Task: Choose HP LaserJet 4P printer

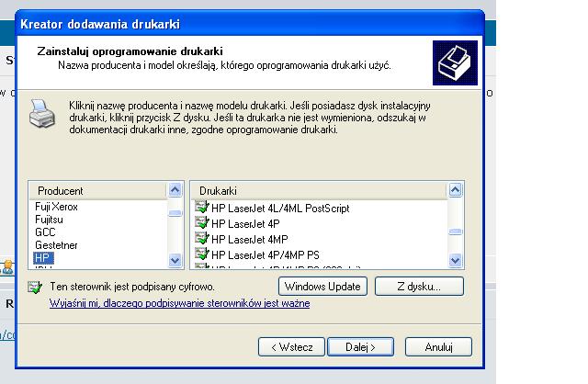Action: (x=245, y=224)
